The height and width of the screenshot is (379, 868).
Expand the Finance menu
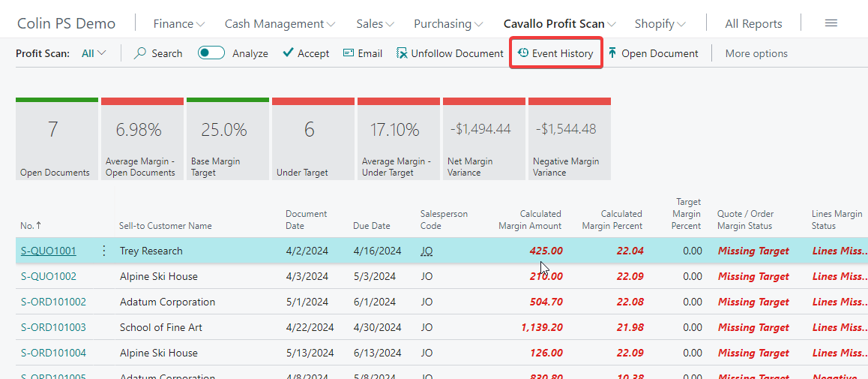tap(178, 23)
